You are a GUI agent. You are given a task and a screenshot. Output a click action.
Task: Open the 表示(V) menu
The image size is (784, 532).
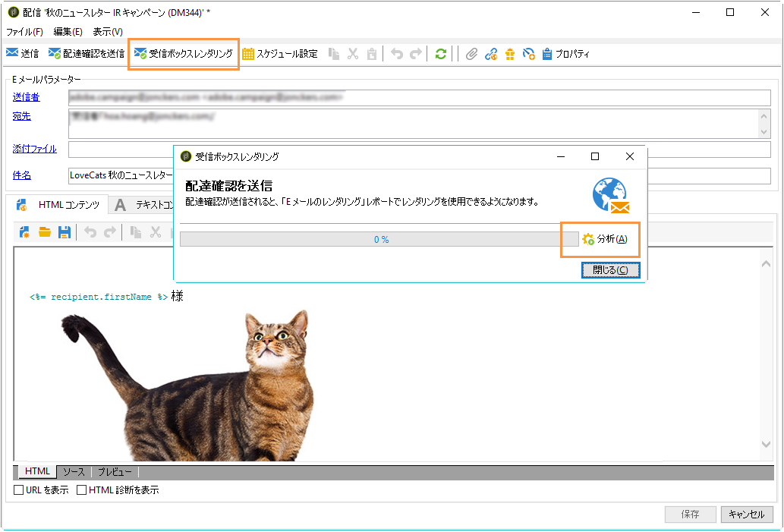[108, 32]
